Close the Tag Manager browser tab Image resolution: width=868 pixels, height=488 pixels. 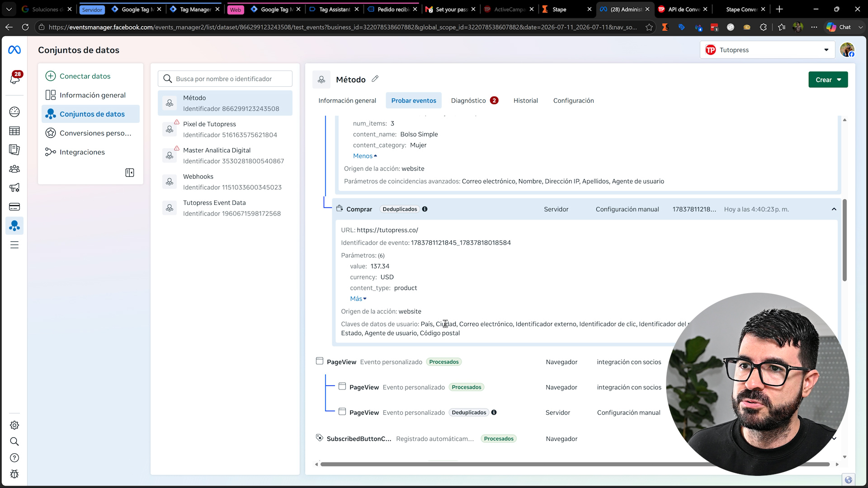217,9
